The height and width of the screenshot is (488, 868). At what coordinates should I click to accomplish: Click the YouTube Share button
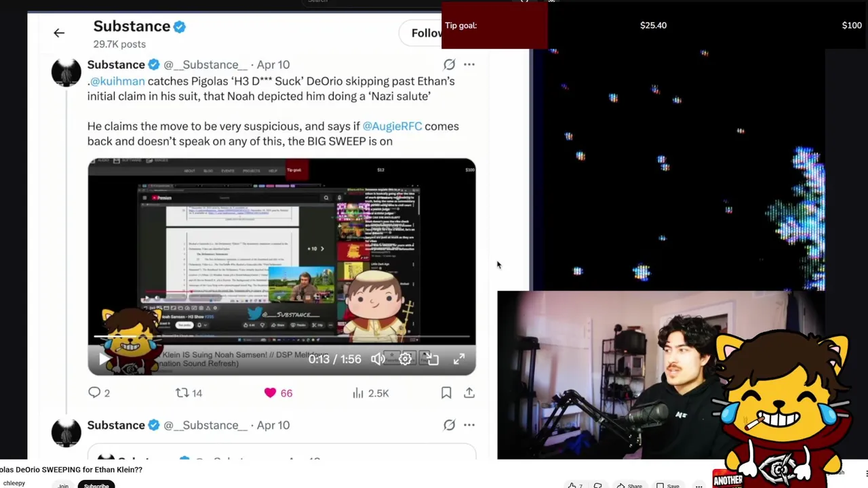630,485
